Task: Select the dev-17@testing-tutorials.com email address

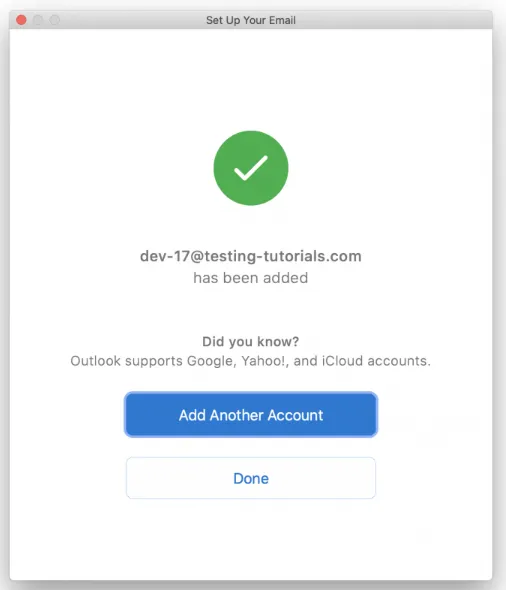Action: (251, 256)
